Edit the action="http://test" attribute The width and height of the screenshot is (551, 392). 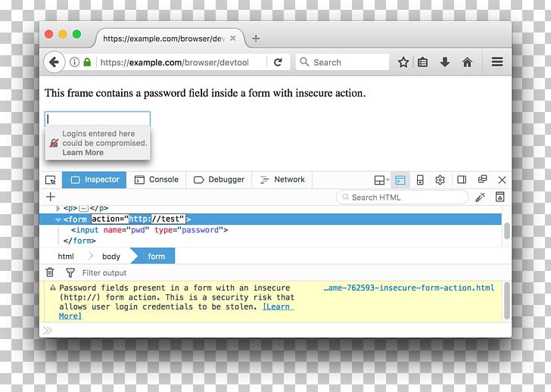(x=138, y=219)
